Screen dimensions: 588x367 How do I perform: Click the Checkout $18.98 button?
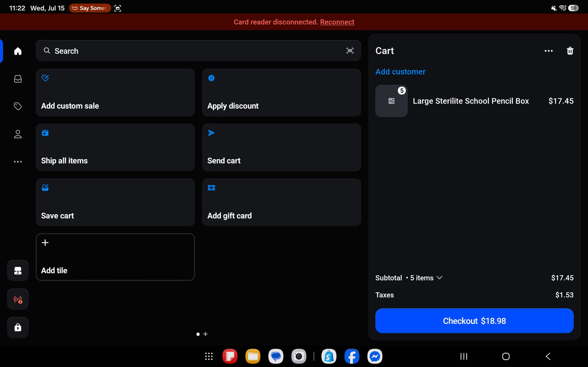coord(474,321)
